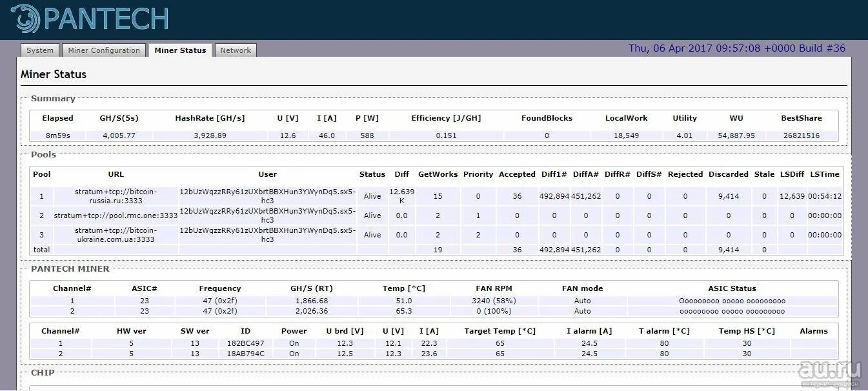Click the Power On value for channel 2
This screenshot has width=868, height=391.
click(294, 354)
